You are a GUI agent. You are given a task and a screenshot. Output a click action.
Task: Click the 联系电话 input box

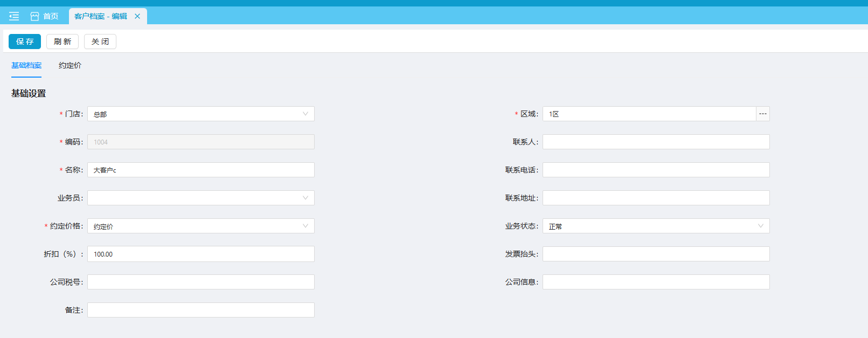point(656,170)
